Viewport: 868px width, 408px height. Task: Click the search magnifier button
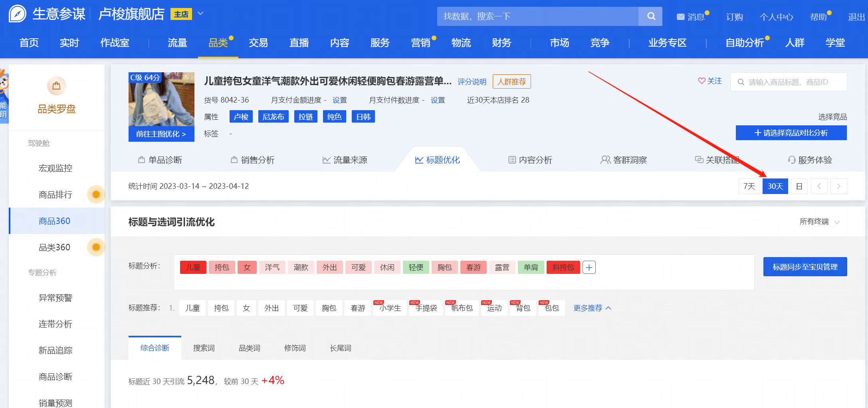pos(651,16)
